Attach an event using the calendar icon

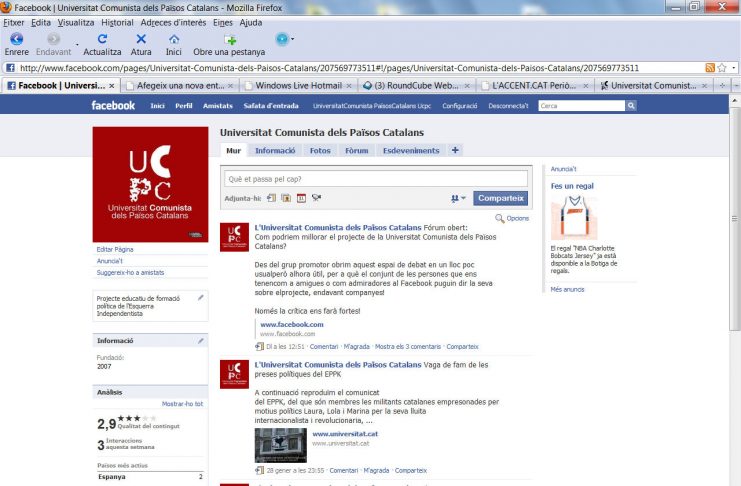302,198
